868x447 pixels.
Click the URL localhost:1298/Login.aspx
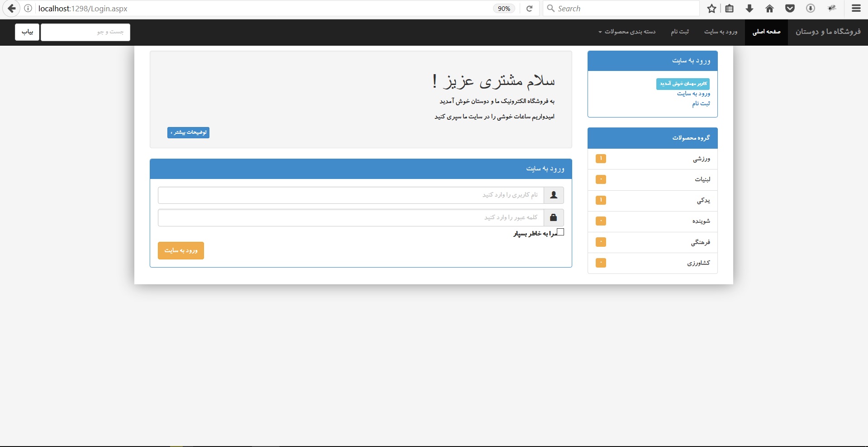pyautogui.click(x=83, y=9)
